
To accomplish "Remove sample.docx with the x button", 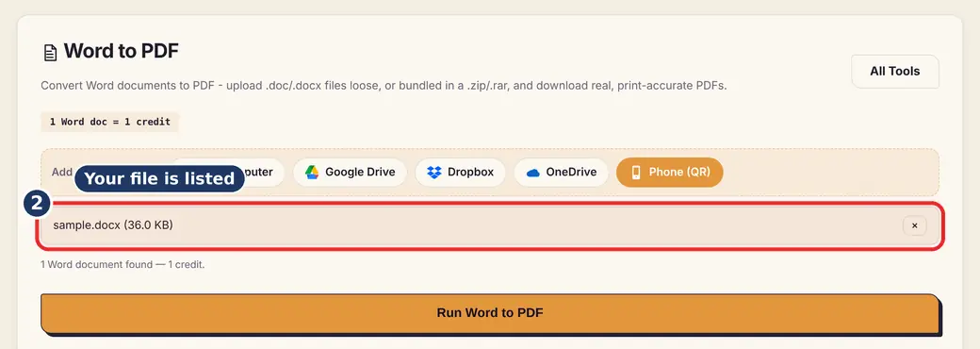I will coord(914,225).
